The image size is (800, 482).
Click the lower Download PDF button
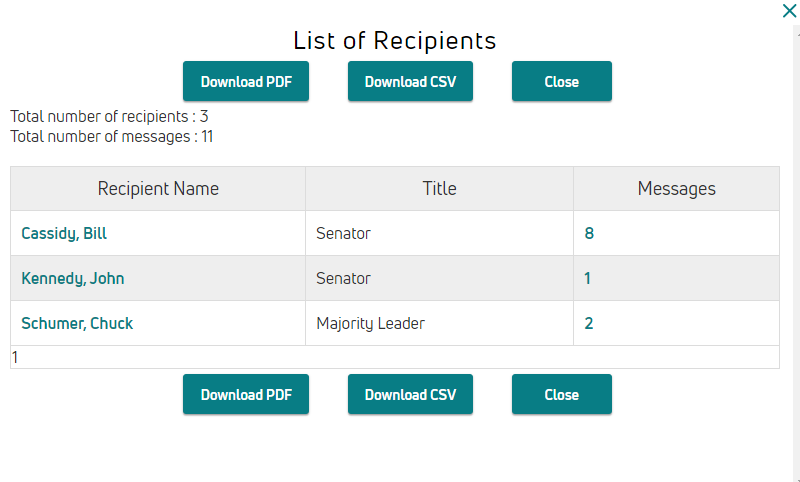pyautogui.click(x=246, y=394)
